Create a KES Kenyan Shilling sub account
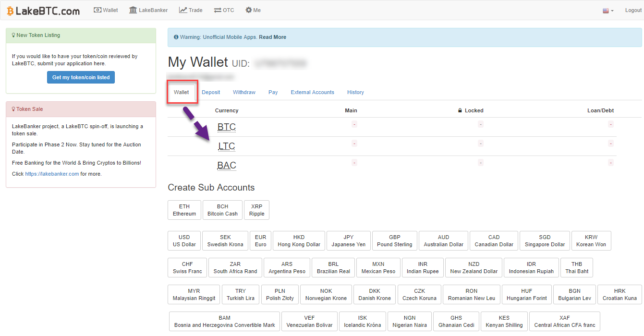 click(x=504, y=322)
